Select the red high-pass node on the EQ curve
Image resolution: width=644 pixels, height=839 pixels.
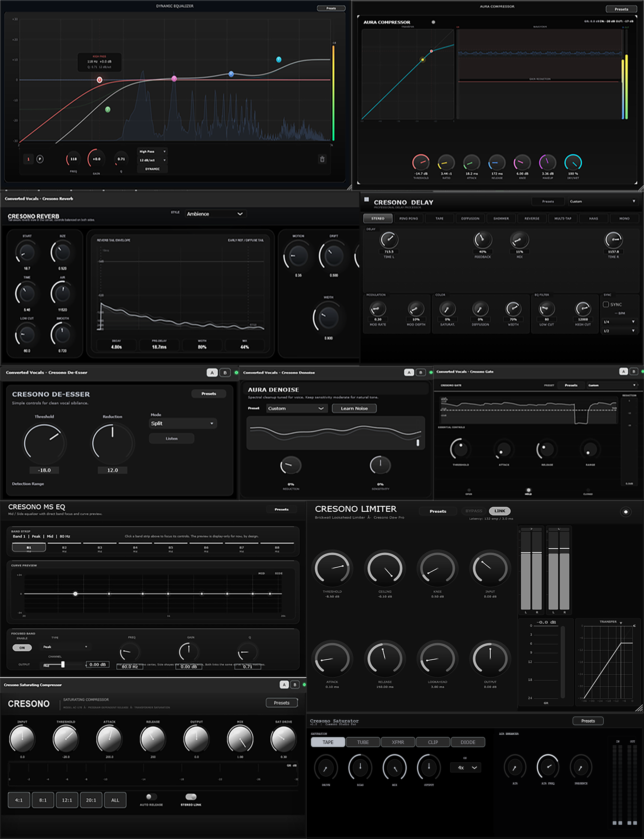coord(100,80)
